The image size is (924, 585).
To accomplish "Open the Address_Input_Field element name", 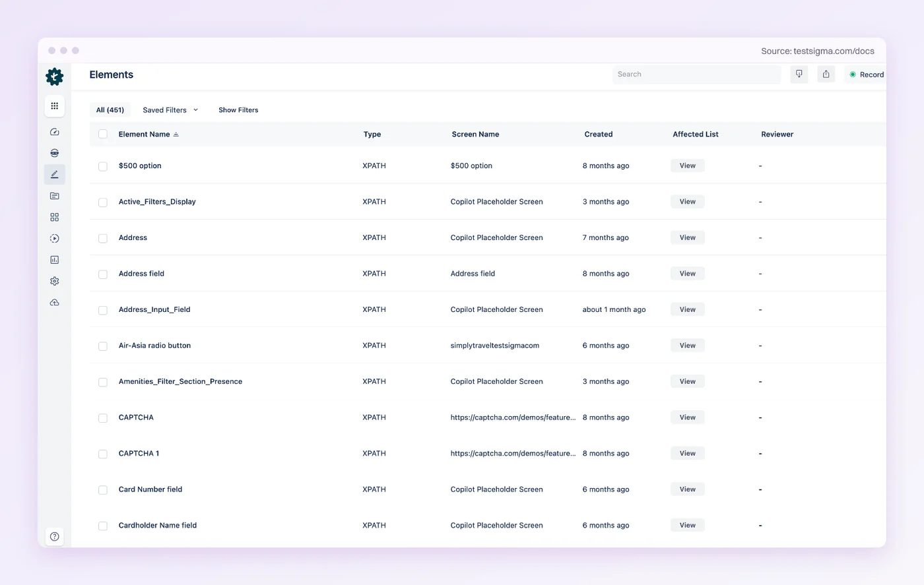I will click(x=154, y=310).
